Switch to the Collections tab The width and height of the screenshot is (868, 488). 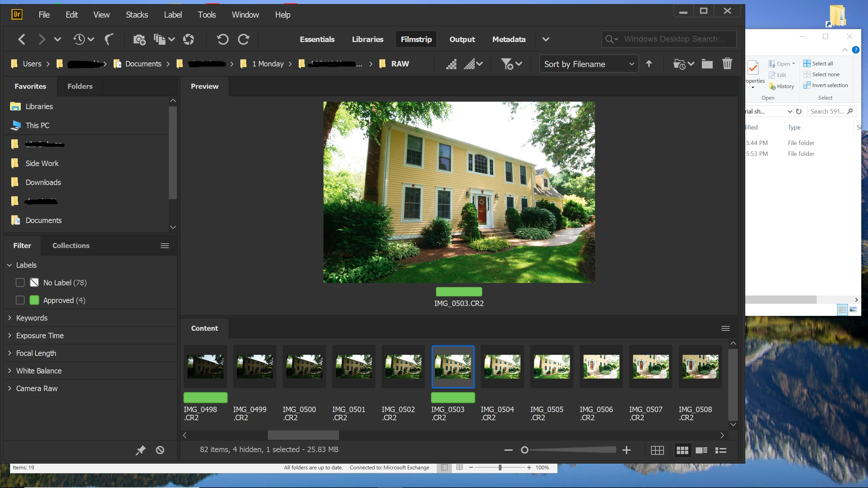(x=71, y=246)
